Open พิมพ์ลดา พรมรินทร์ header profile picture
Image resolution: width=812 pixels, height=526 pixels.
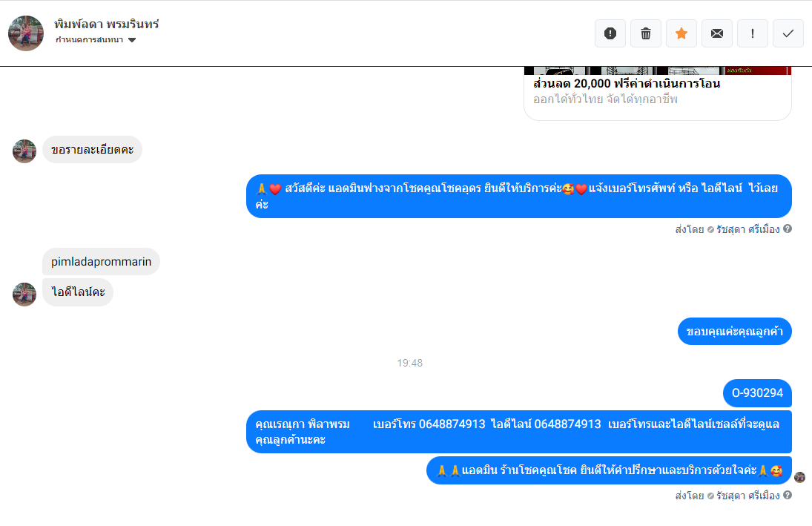(x=26, y=33)
